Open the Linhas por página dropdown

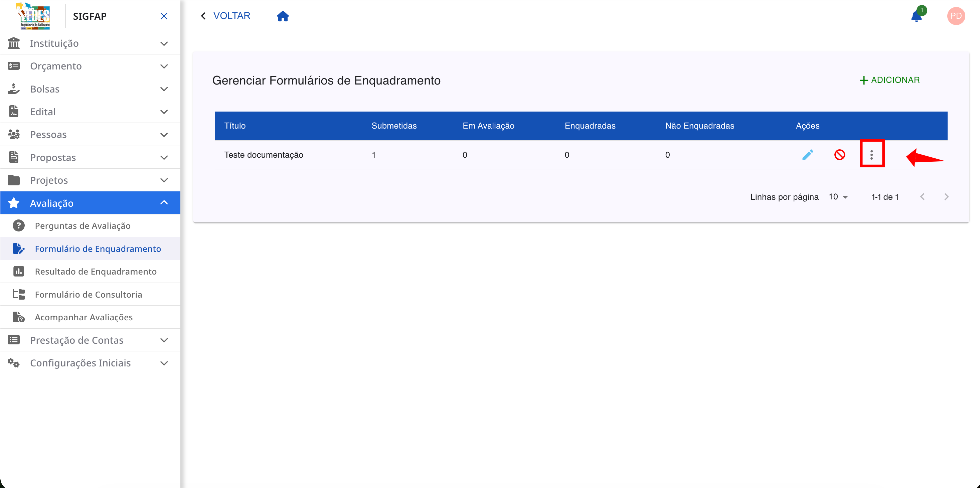838,197
